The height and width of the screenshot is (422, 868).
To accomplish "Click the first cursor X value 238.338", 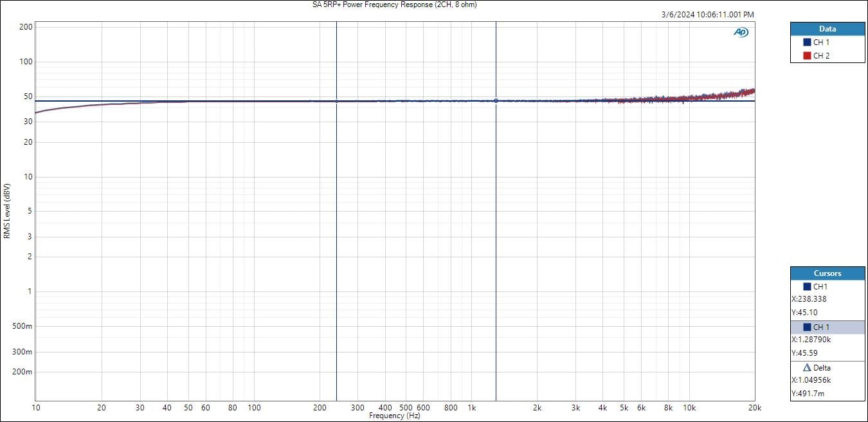I will click(809, 299).
